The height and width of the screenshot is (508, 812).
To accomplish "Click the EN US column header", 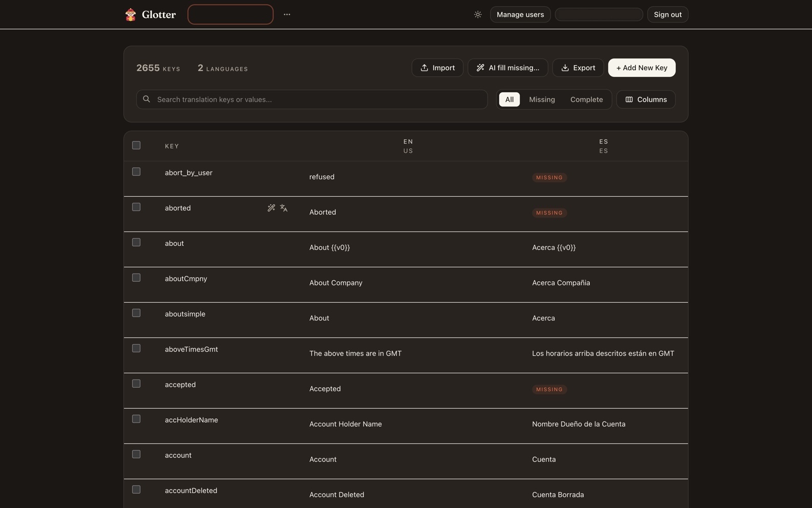I will pyautogui.click(x=408, y=146).
